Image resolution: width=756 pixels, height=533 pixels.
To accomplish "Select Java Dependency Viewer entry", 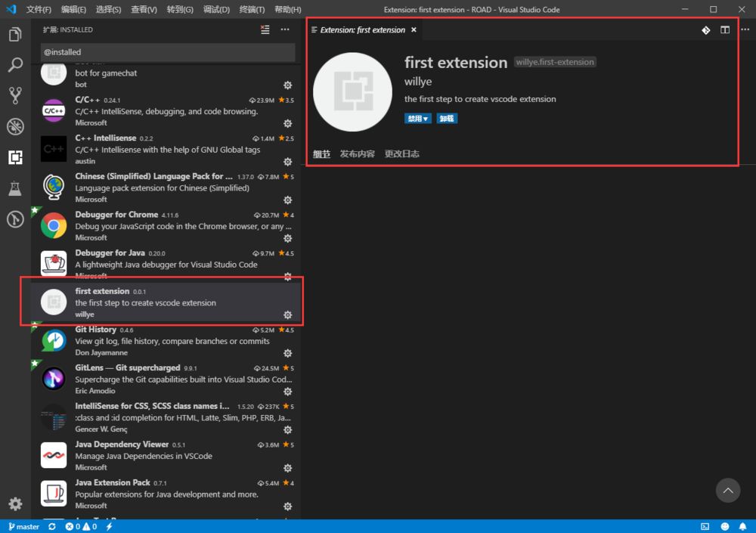I will point(166,456).
